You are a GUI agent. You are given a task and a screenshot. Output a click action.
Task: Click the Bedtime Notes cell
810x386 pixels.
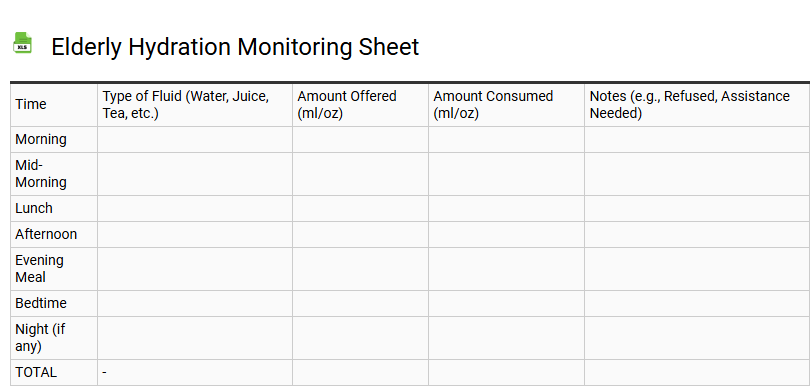coord(697,303)
